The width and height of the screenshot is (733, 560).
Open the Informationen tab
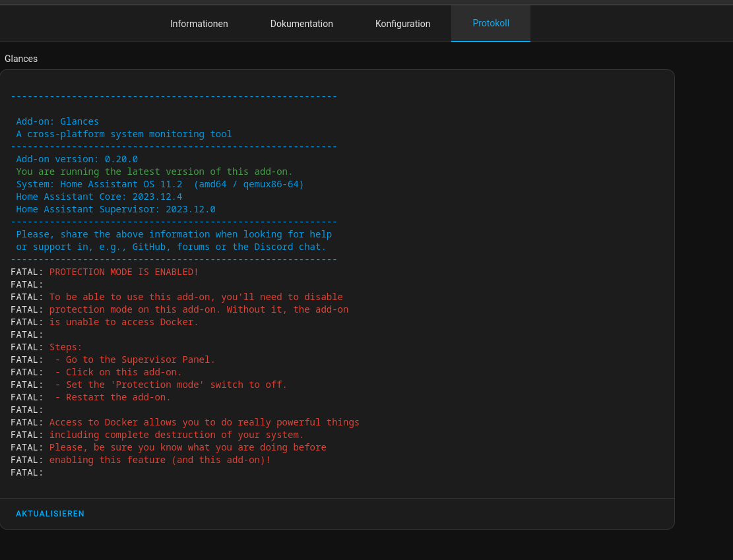[199, 24]
